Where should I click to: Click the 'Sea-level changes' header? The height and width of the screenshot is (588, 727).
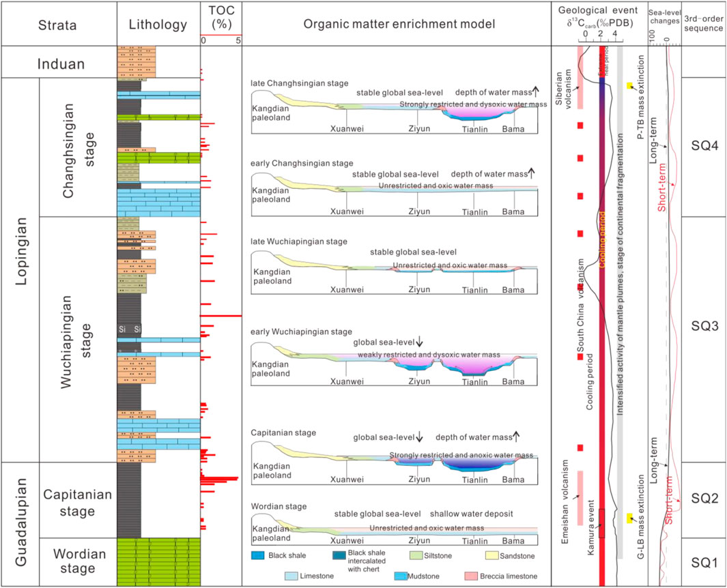pyautogui.click(x=664, y=16)
